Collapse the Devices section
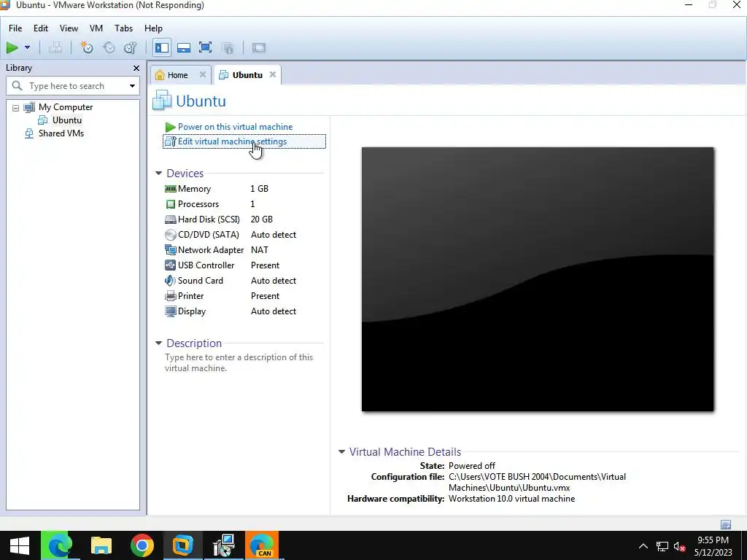Viewport: 747px width, 560px height. [x=158, y=174]
